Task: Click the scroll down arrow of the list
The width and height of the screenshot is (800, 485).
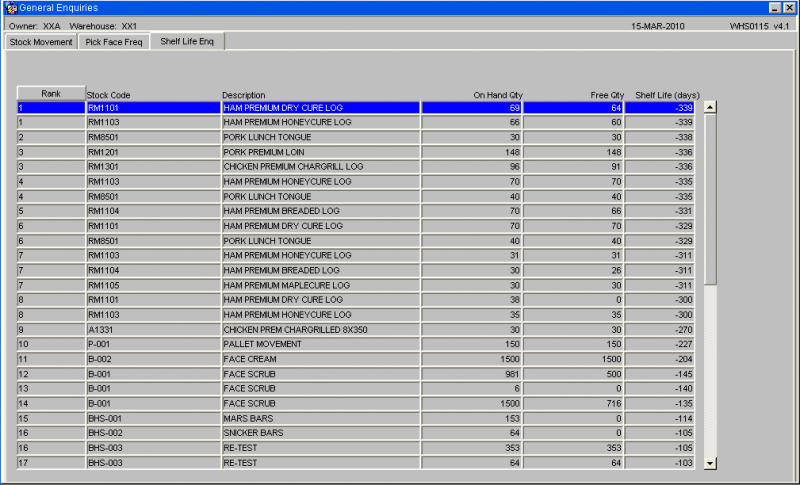Action: point(710,463)
